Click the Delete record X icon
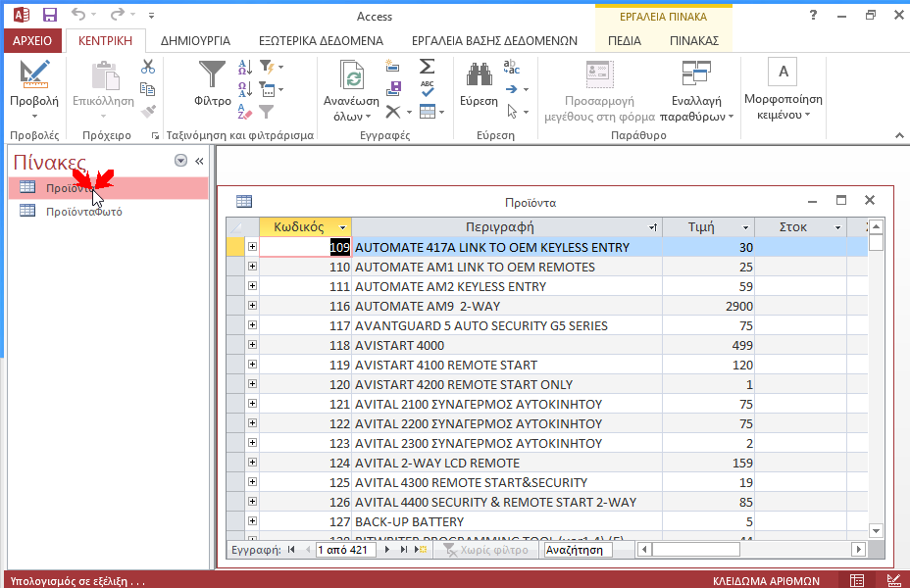This screenshot has width=910, height=588. tap(393, 112)
